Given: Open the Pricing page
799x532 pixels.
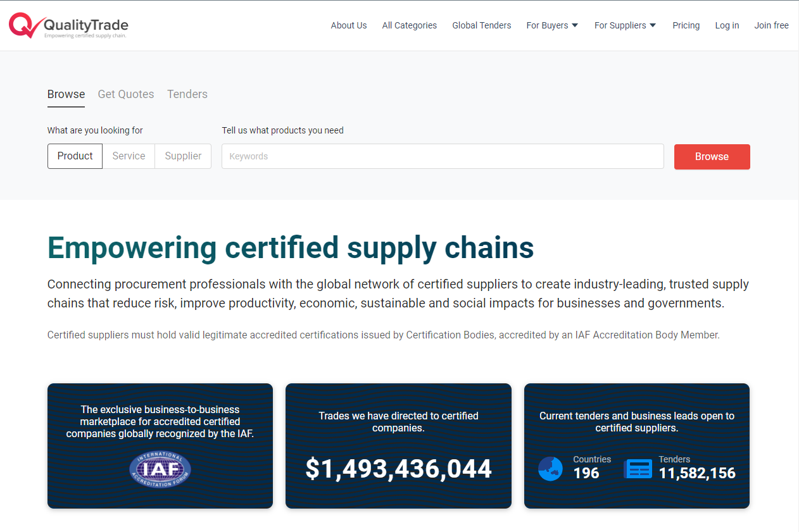Looking at the screenshot, I should pyautogui.click(x=686, y=25).
